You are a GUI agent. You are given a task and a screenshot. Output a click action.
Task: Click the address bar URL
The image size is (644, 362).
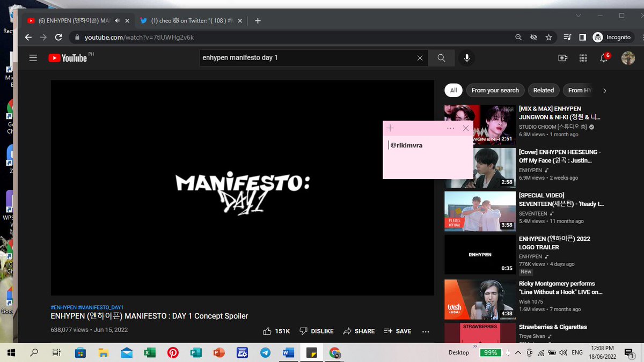139,38
